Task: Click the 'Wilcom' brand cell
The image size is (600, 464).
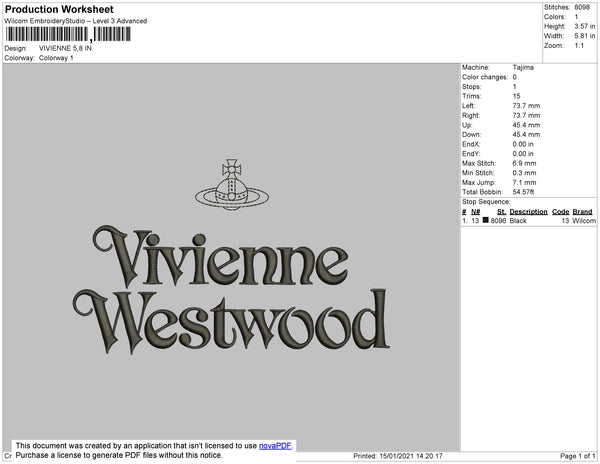Action: [x=584, y=221]
